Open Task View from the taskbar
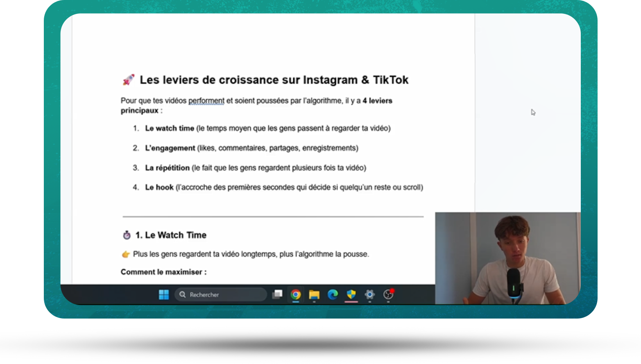641x364 pixels. tap(277, 294)
